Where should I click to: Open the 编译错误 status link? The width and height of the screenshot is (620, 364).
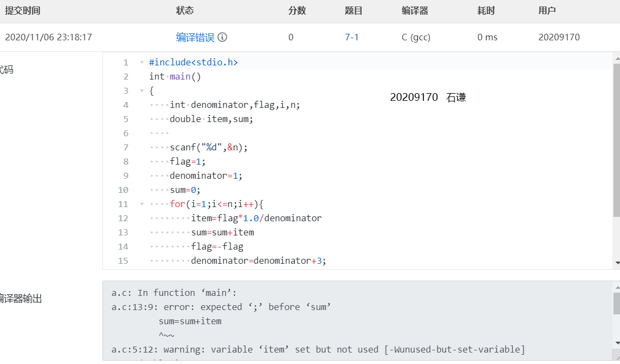click(195, 37)
